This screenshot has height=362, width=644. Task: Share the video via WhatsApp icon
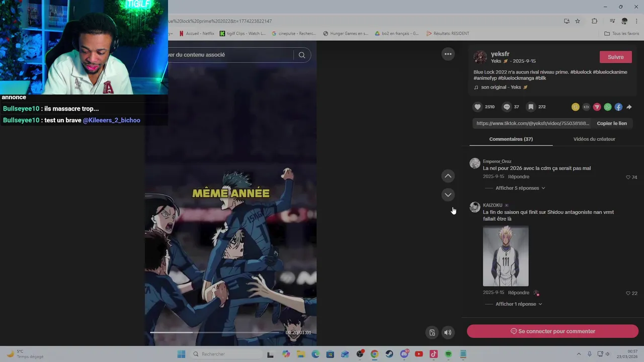point(608,107)
